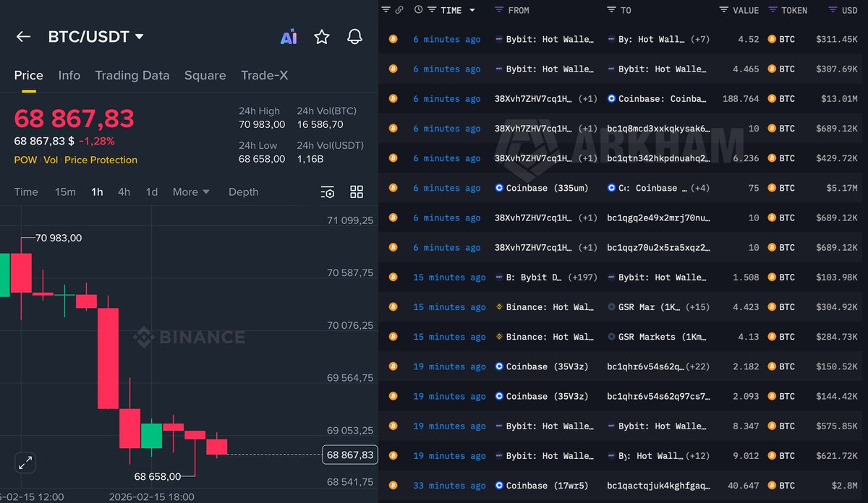Tap the POW tag

pyautogui.click(x=26, y=160)
